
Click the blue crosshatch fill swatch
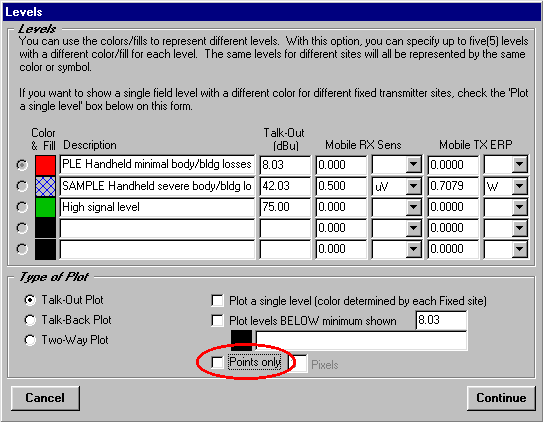click(45, 186)
